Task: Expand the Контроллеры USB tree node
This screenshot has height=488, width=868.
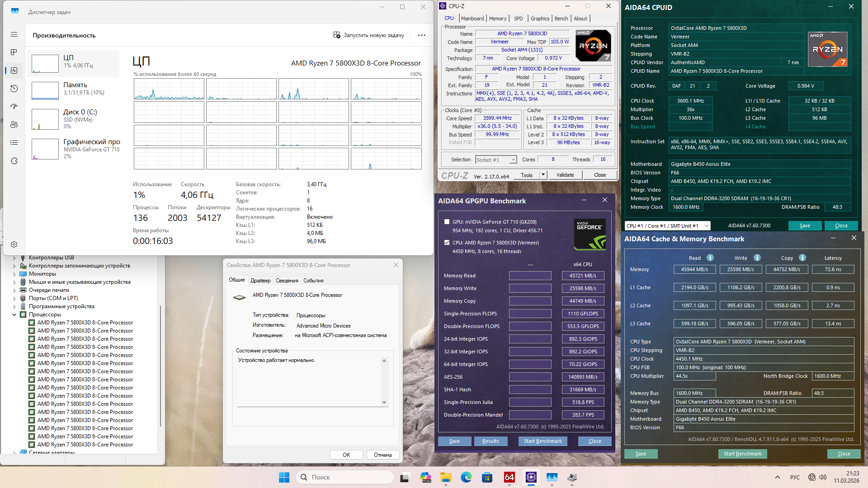Action: [x=14, y=258]
